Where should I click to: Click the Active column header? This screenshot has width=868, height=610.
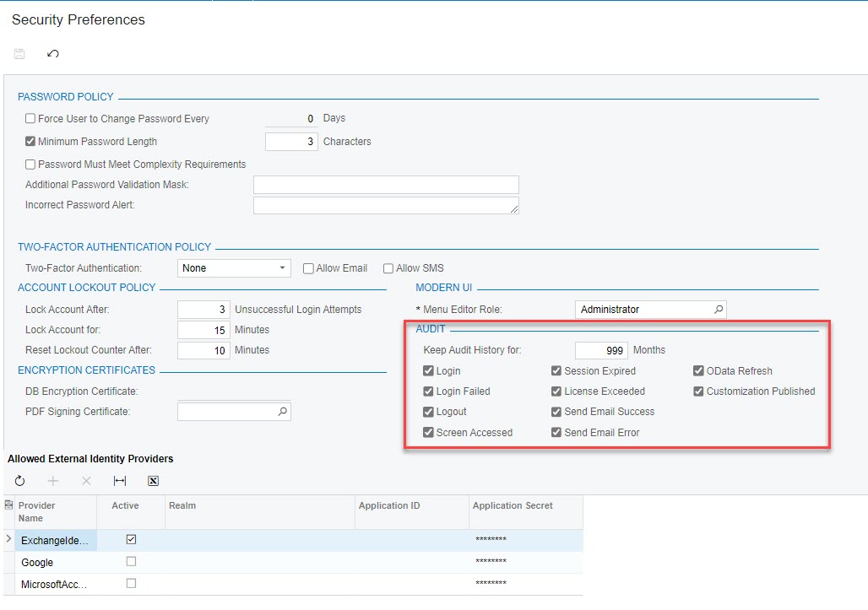pyautogui.click(x=131, y=511)
